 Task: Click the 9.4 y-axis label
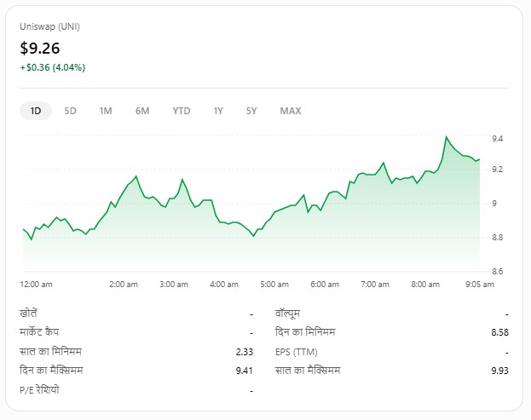(x=498, y=138)
